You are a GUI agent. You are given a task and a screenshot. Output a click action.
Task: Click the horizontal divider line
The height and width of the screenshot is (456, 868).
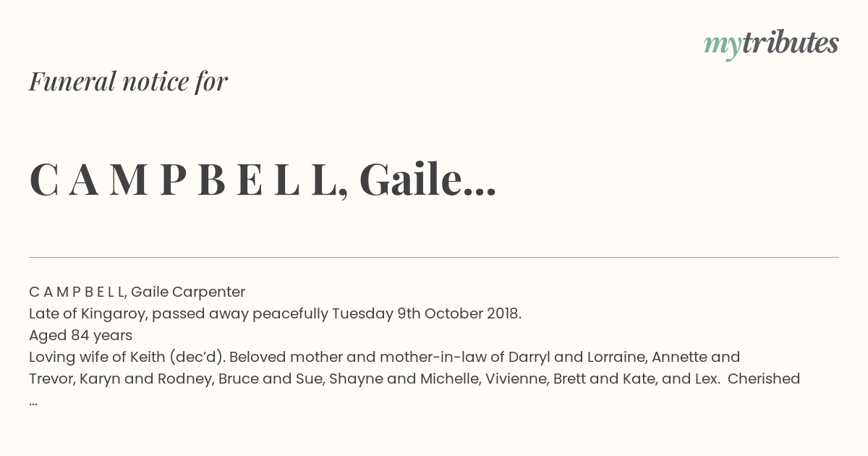(x=434, y=257)
